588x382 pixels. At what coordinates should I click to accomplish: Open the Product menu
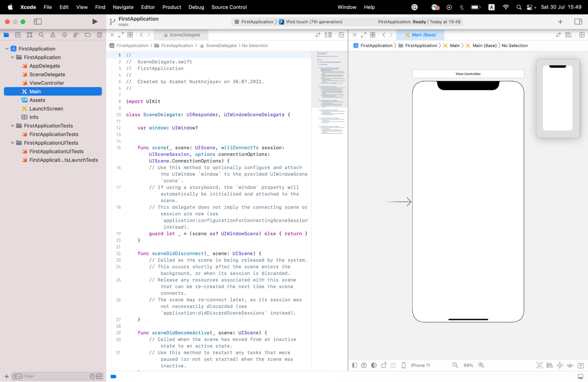click(171, 7)
